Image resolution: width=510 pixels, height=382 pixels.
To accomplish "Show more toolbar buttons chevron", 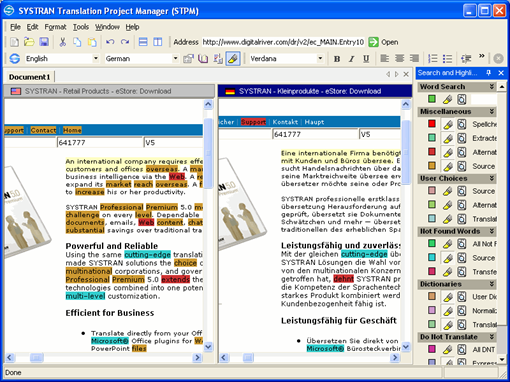I will tap(482, 56).
